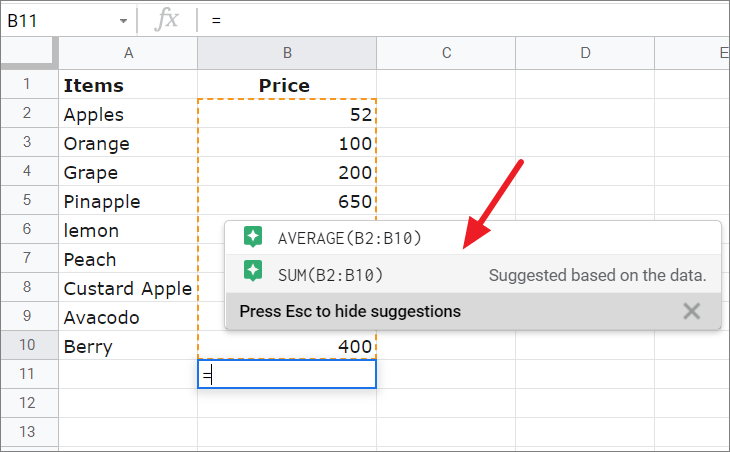
Task: Click into the formula bar input
Action: coord(460,19)
